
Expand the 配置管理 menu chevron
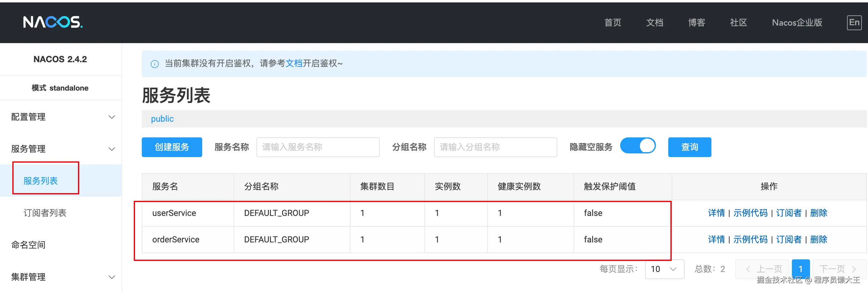(x=112, y=117)
